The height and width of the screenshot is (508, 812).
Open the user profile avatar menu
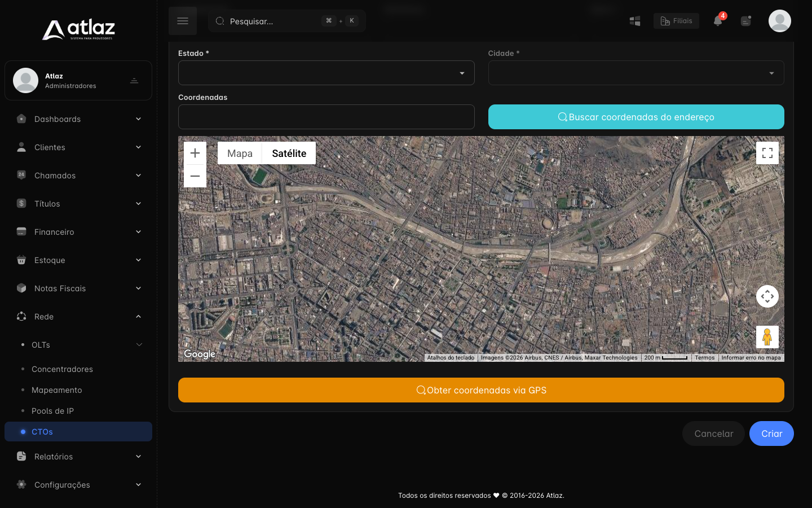(x=780, y=21)
